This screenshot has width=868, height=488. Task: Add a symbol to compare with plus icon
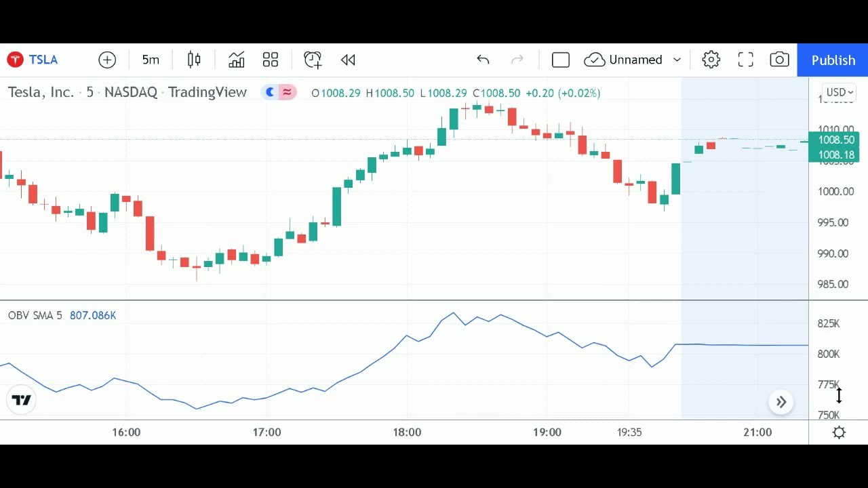point(107,60)
